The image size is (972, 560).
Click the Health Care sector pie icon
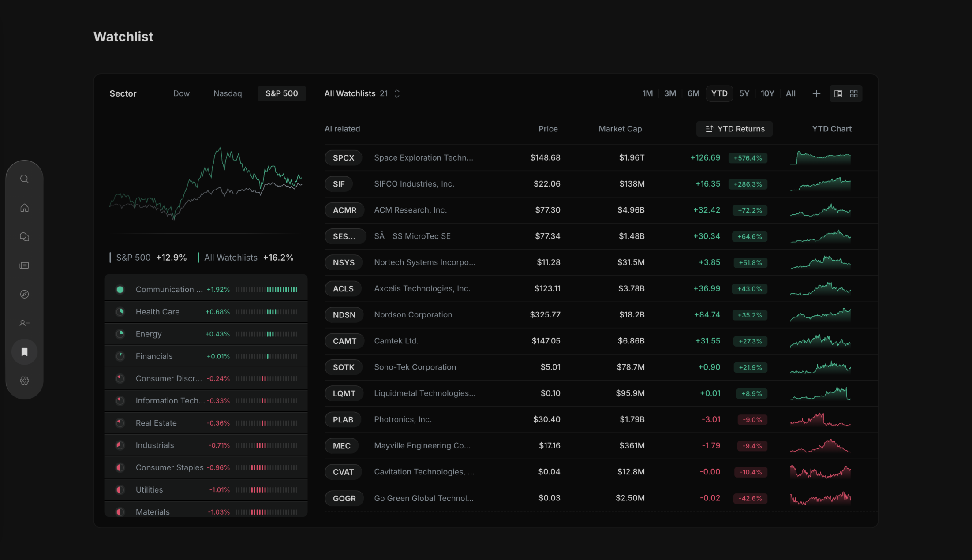[x=120, y=312]
